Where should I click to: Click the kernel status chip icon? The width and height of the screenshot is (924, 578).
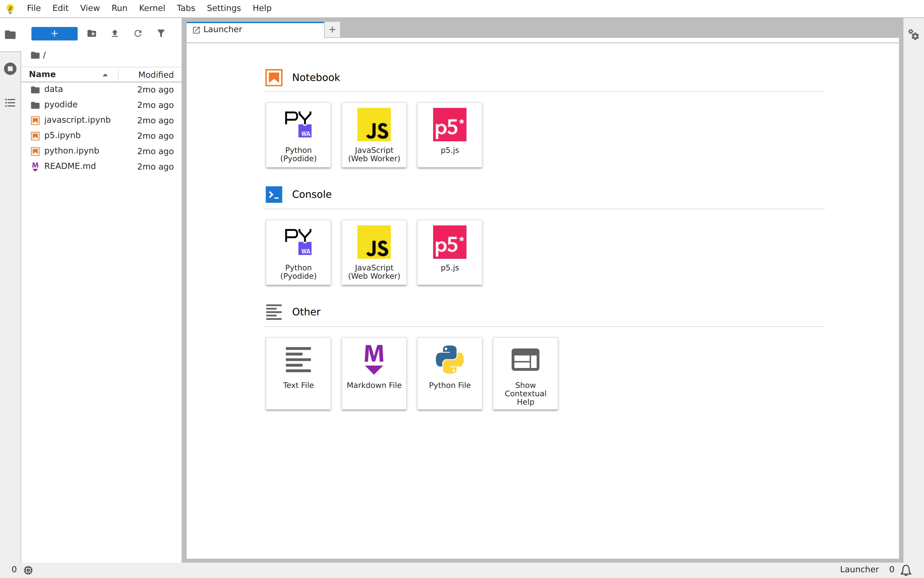[28, 570]
